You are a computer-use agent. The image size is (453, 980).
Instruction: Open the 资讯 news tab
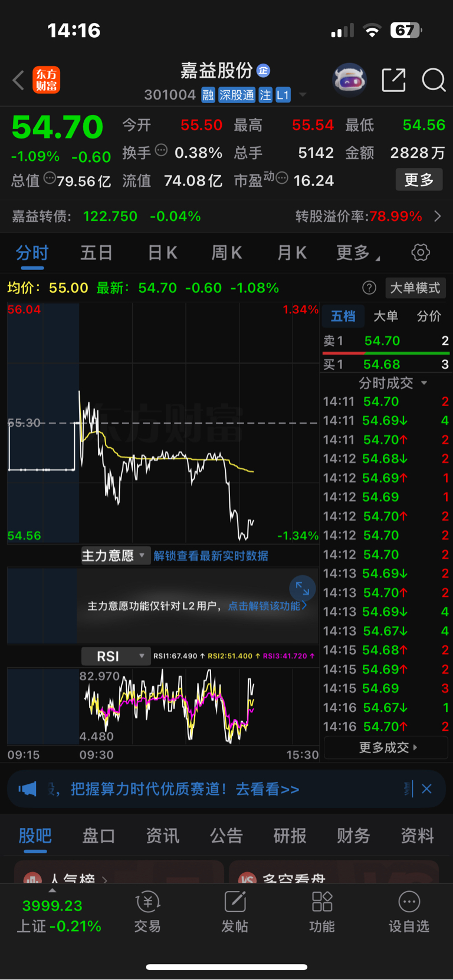(x=162, y=835)
